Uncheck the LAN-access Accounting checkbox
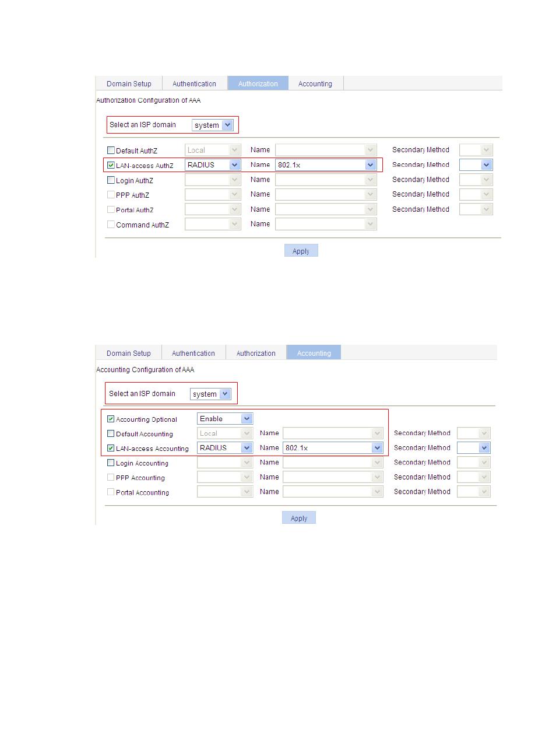Image resolution: width=556 pixels, height=756 pixels. 111,448
